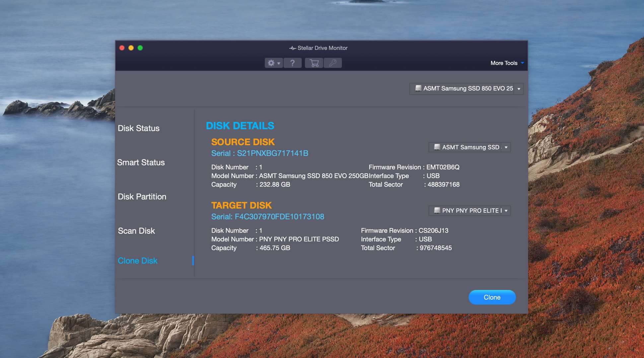Screen dimensions: 644x358
Task: Go to the Scan Disk section
Action: pyautogui.click(x=136, y=231)
